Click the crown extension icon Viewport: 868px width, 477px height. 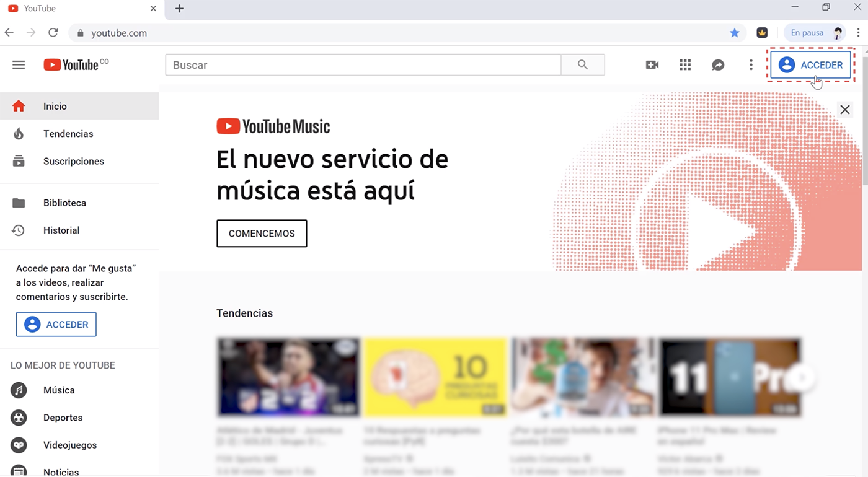pos(762,33)
